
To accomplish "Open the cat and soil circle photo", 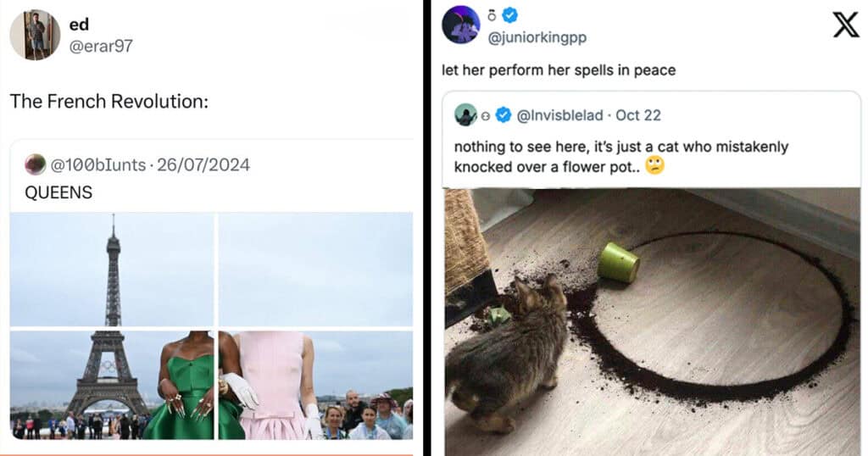I will pyautogui.click(x=651, y=322).
